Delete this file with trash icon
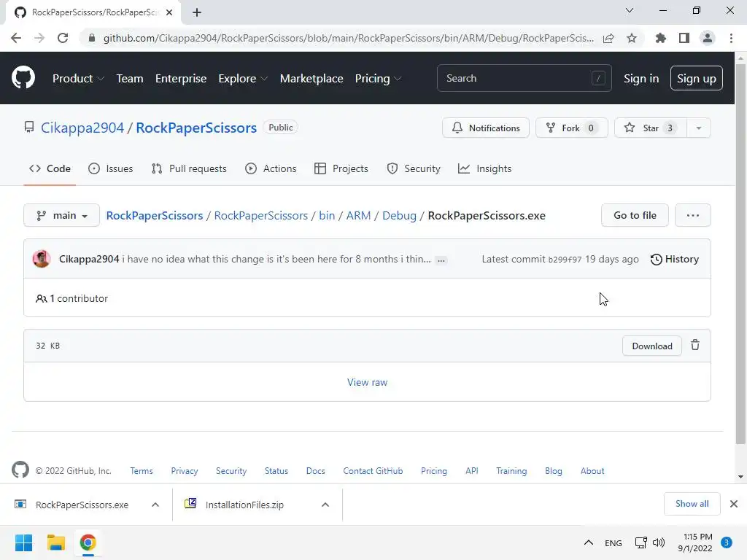 (x=695, y=345)
